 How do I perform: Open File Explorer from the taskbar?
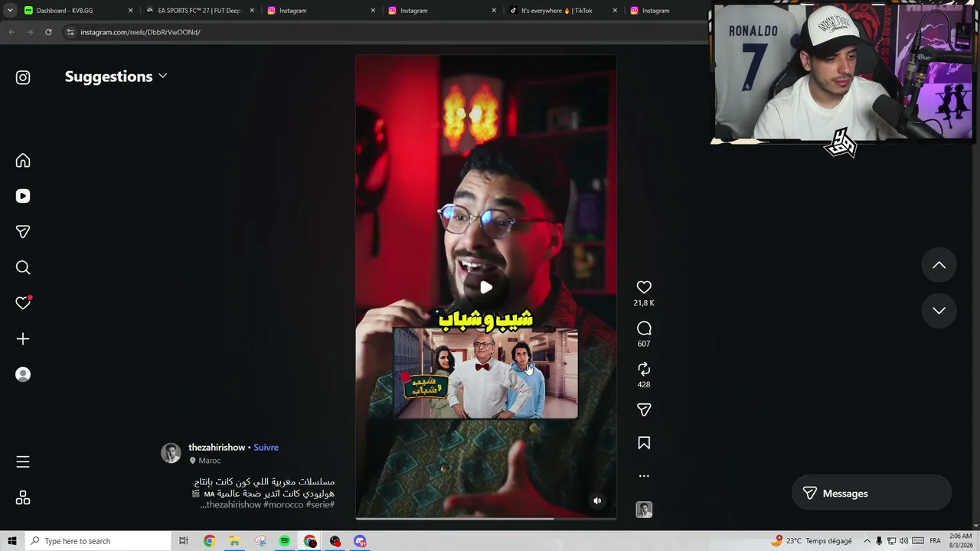[x=234, y=541]
